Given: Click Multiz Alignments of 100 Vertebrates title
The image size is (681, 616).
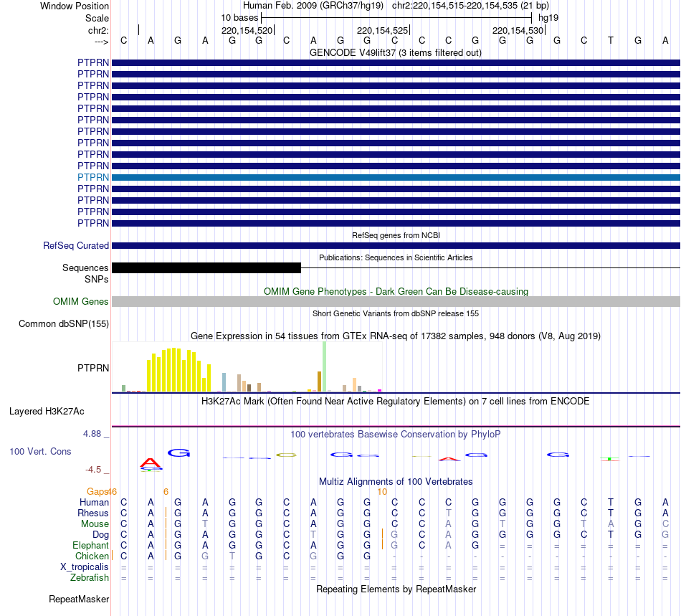Looking at the screenshot, I should click(396, 481).
